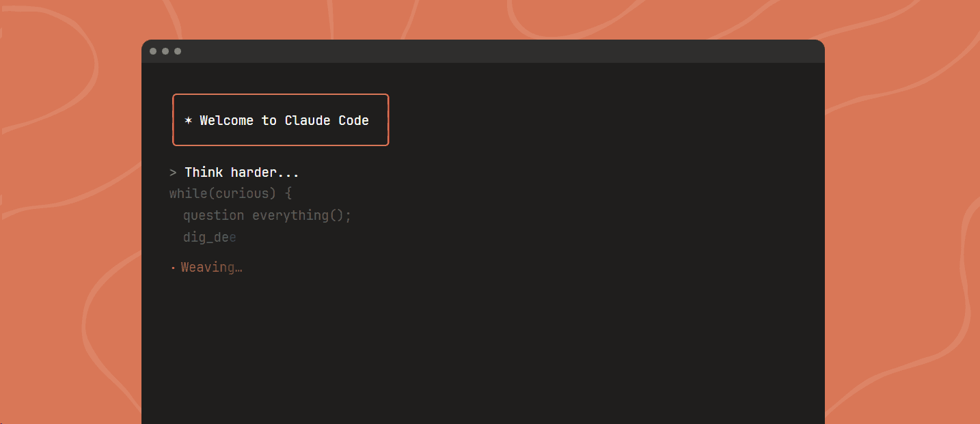
Task: Click the word Code in the banner
Action: [353, 120]
